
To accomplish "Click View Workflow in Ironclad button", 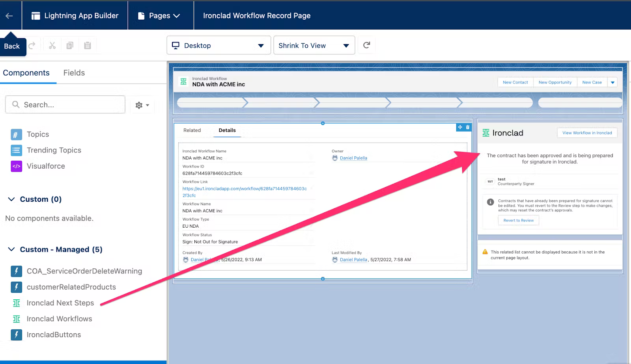I will point(587,133).
